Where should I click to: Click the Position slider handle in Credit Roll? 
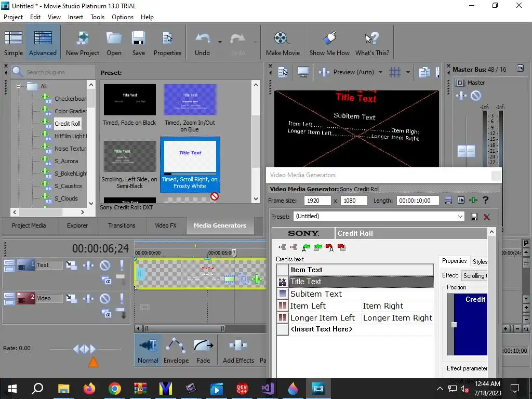[454, 325]
